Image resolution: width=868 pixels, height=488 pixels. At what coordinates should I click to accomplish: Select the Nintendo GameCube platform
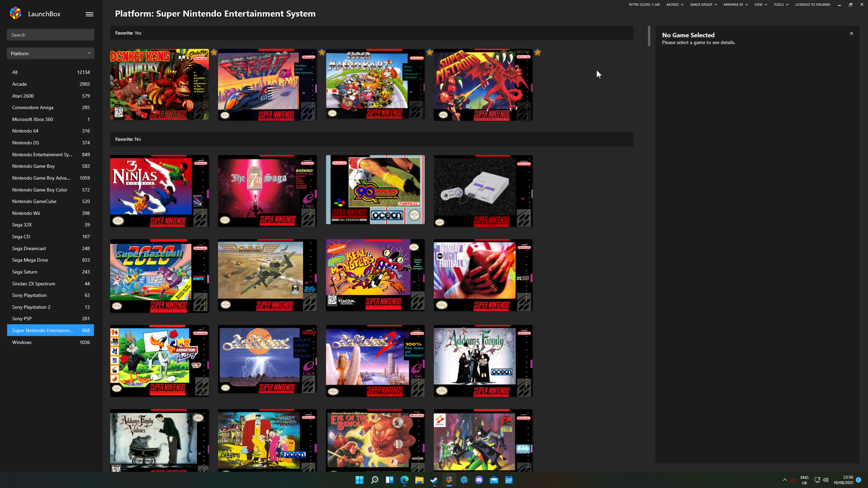(51, 201)
